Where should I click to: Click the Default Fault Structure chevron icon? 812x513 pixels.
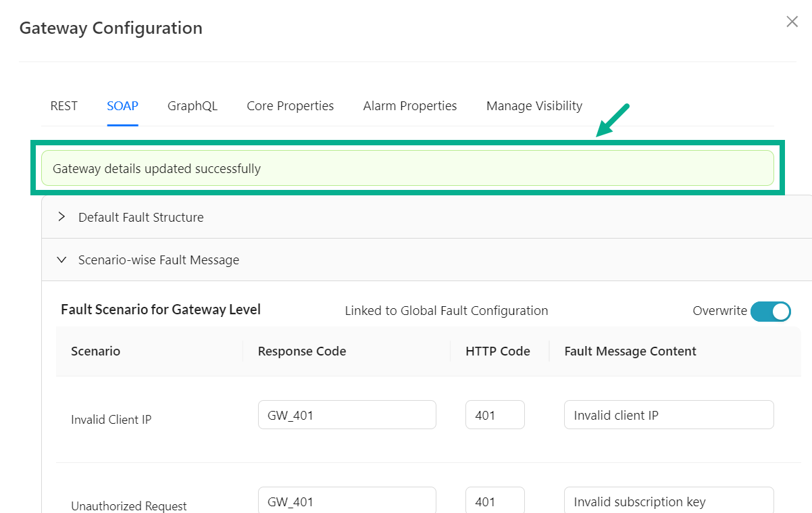click(61, 217)
